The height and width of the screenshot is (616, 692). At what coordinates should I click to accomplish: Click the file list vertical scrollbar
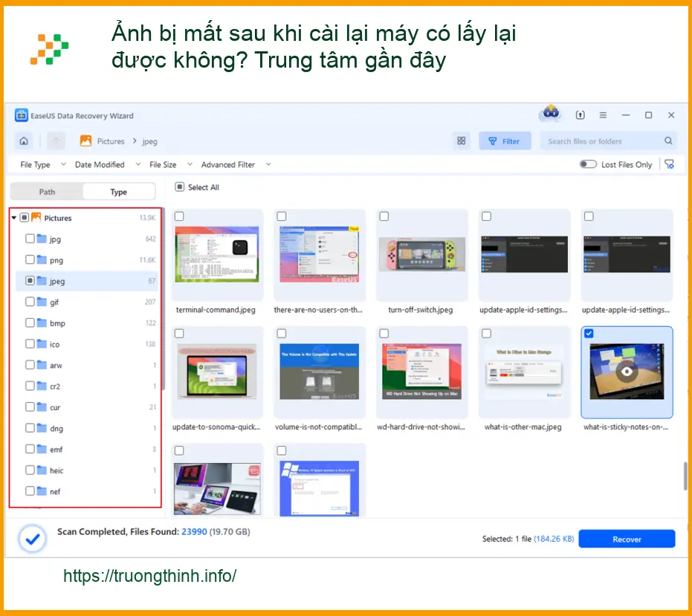(685, 476)
